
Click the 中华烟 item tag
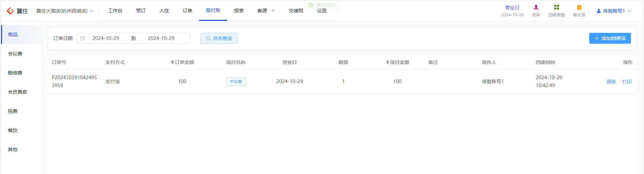pos(236,82)
